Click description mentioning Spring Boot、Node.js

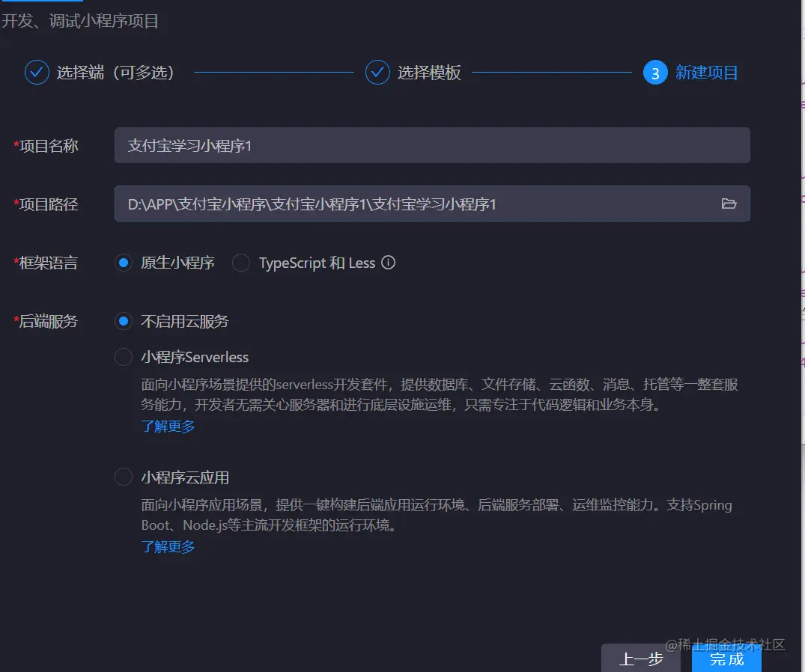(x=437, y=515)
